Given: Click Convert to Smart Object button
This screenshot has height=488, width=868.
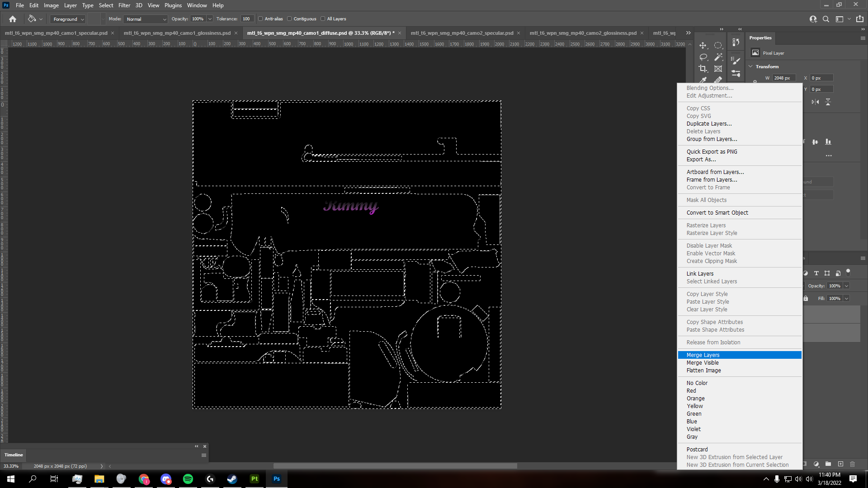Looking at the screenshot, I should tap(717, 212).
